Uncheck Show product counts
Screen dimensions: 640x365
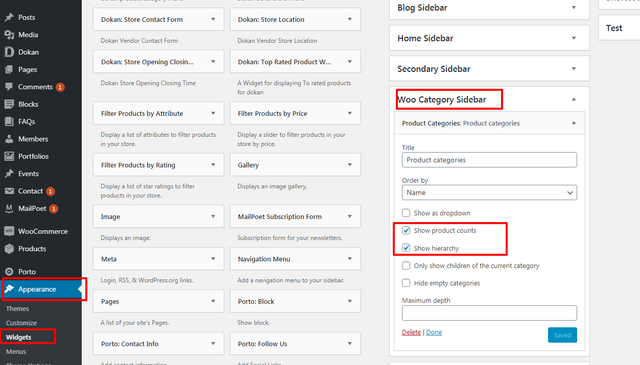pos(406,230)
